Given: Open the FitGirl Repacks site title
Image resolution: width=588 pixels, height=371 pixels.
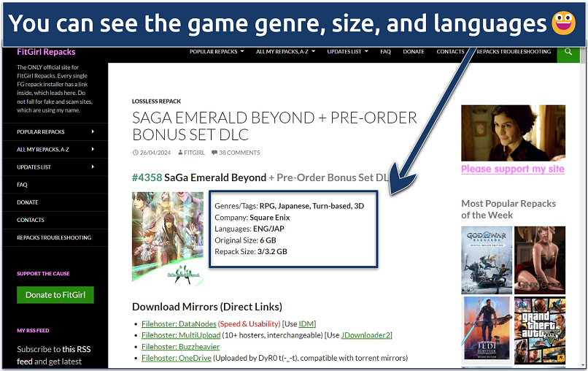Looking at the screenshot, I should pos(46,52).
